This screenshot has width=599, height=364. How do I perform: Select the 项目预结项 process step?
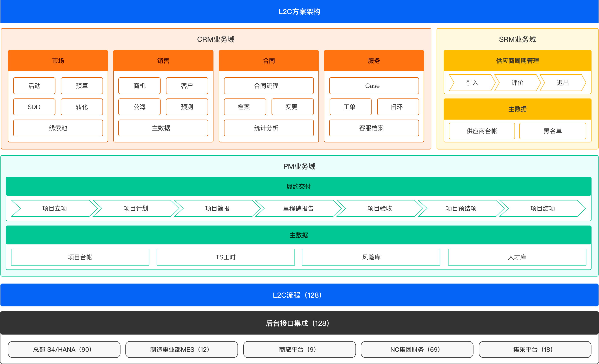(x=461, y=208)
